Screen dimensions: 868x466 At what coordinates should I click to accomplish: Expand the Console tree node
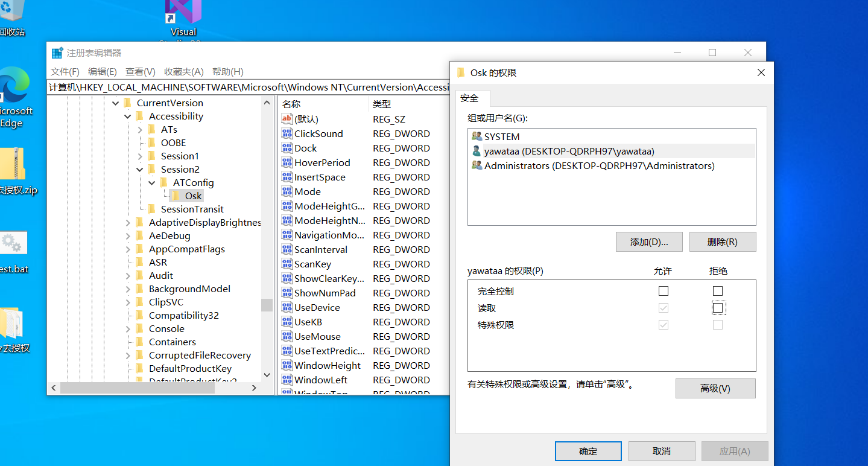(128, 329)
